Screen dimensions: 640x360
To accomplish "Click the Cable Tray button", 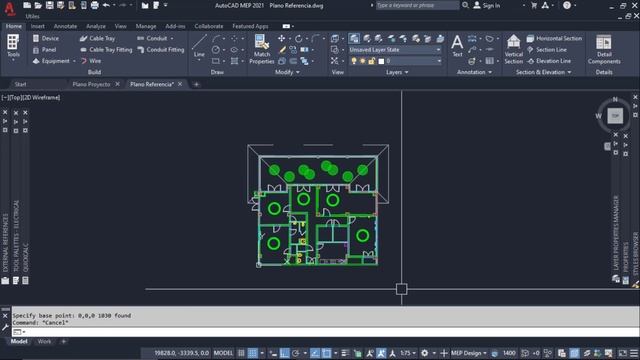I will pyautogui.click(x=97, y=38).
